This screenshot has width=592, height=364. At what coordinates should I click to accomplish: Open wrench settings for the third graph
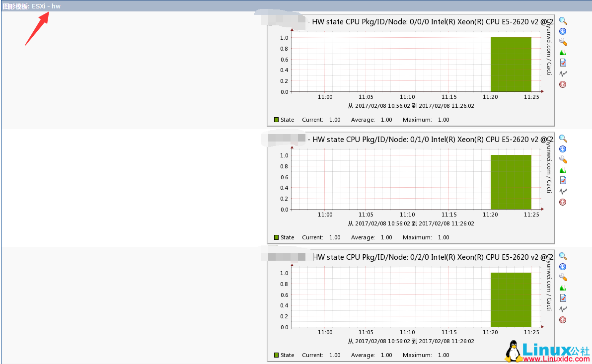pos(562,277)
